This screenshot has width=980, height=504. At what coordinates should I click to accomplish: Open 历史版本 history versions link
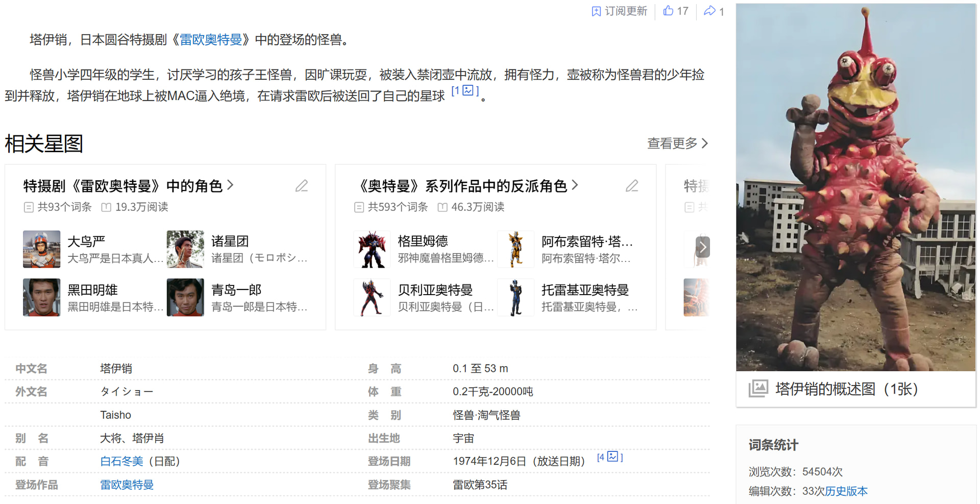(846, 491)
